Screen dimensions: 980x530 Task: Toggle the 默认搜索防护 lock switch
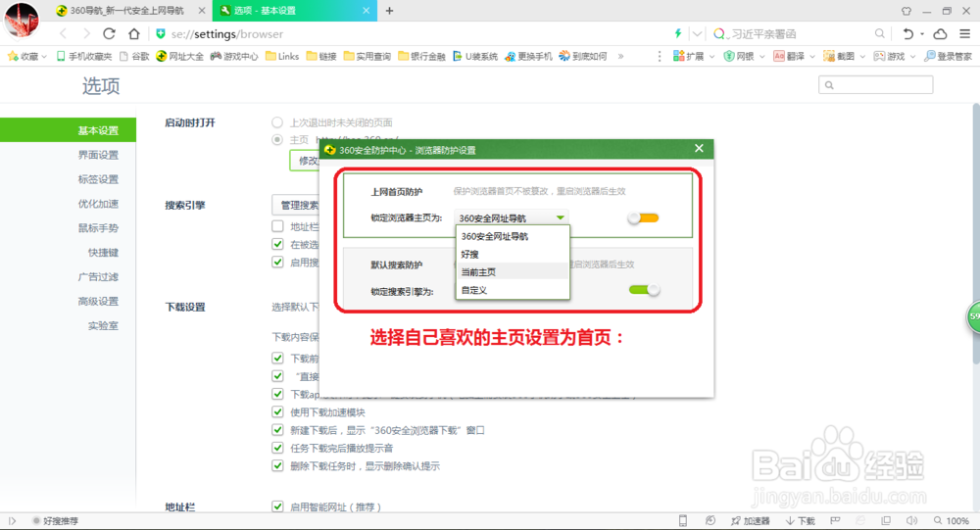tap(644, 289)
